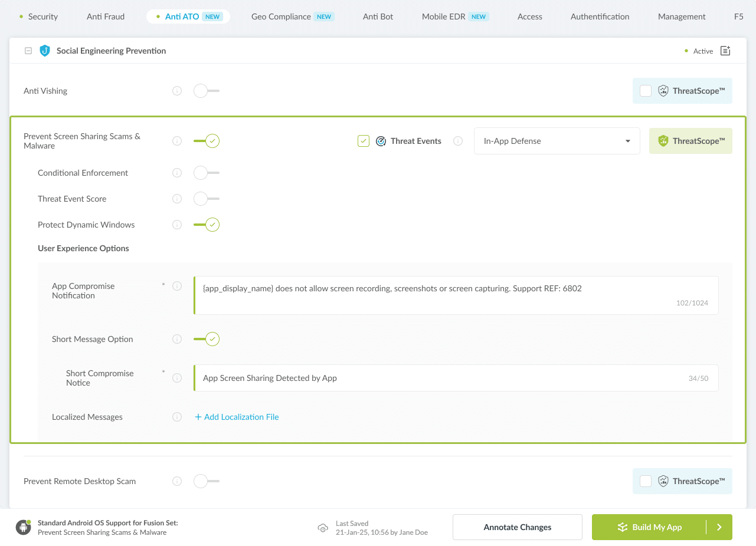The height and width of the screenshot is (546, 756).
Task: Click the Add Localization File link
Action: pos(237,417)
